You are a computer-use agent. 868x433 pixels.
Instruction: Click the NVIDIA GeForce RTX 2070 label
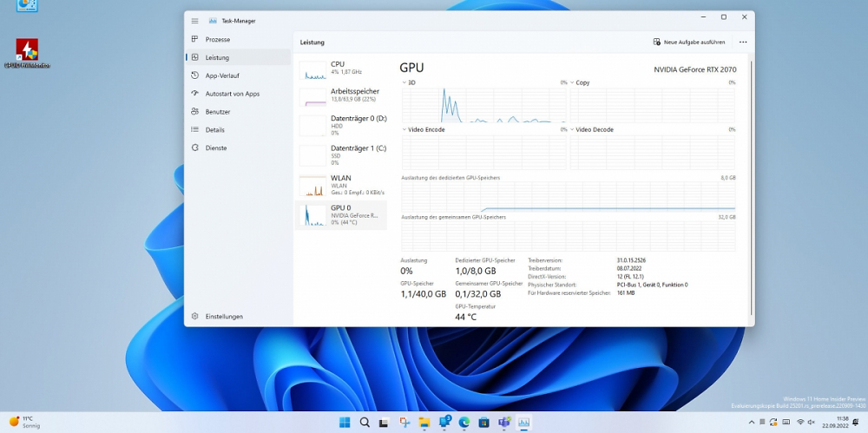(695, 69)
